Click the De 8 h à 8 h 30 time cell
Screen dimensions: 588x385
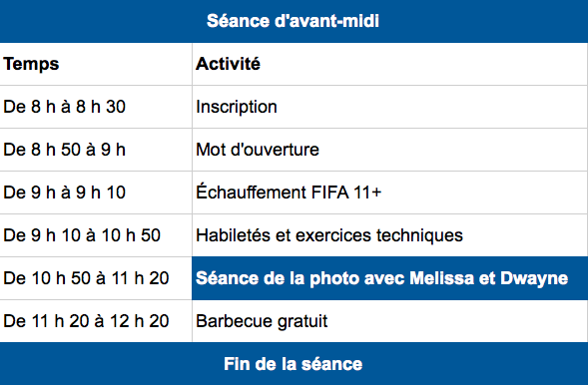click(96, 107)
